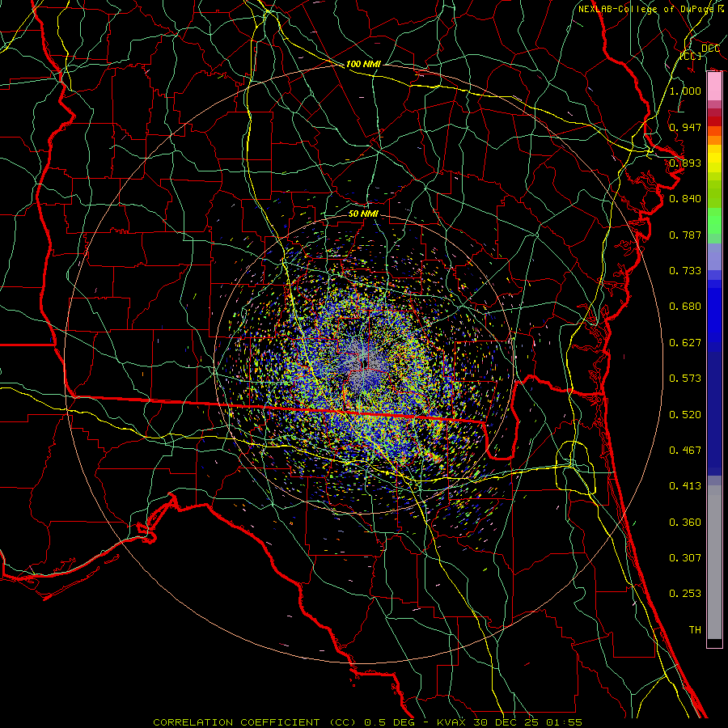This screenshot has width=728, height=728.
Task: Click the "100 NMI" range ring label
Action: [x=363, y=64]
